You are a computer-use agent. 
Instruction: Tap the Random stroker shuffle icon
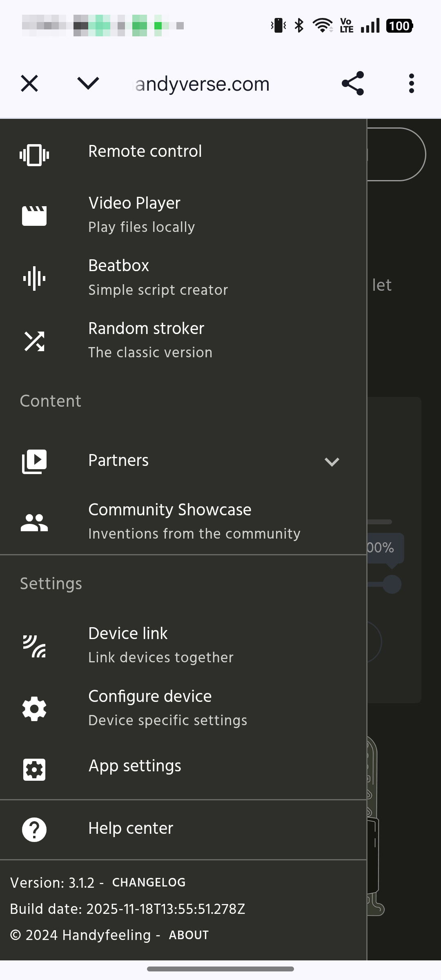click(x=34, y=341)
